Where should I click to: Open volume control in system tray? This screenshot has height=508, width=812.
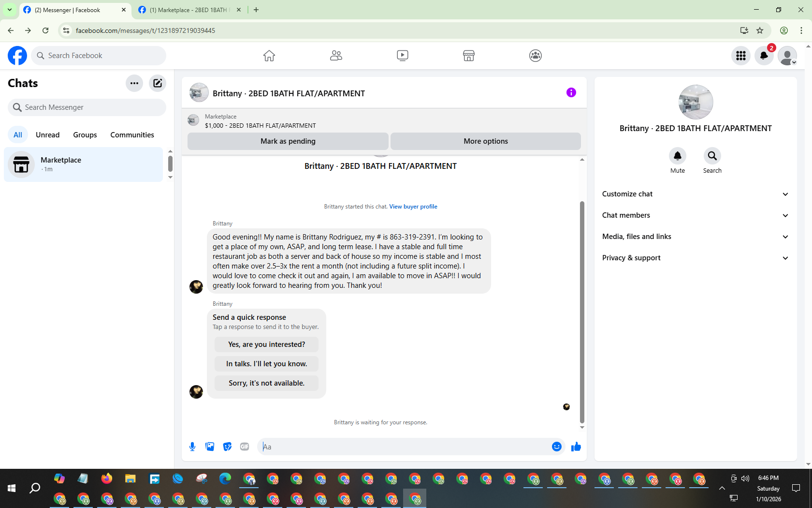[x=745, y=478]
